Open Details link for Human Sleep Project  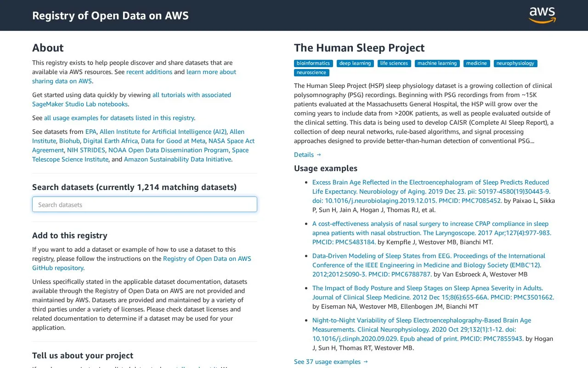click(x=308, y=155)
